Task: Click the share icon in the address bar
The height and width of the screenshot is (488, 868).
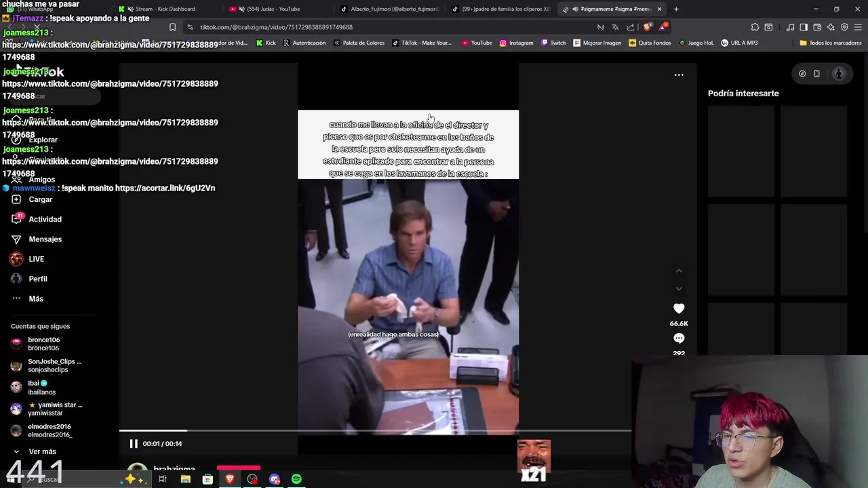Action: pos(631,27)
